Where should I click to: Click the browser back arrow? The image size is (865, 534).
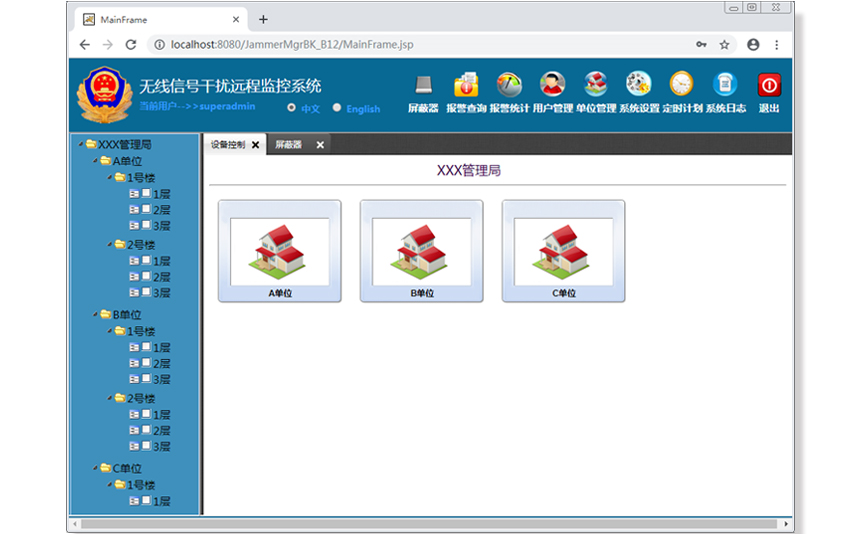coord(84,45)
